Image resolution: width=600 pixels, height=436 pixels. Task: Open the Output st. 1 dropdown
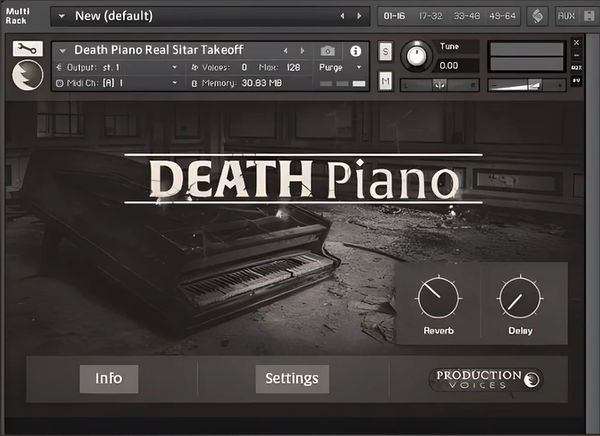point(174,67)
